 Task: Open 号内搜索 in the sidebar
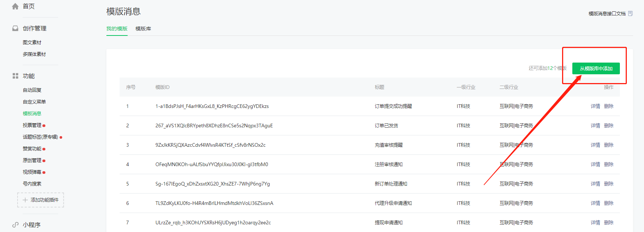coord(32,184)
